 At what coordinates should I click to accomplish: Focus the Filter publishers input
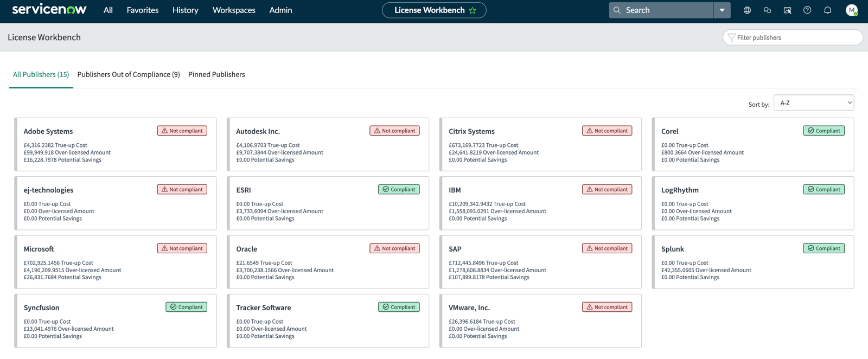(793, 37)
